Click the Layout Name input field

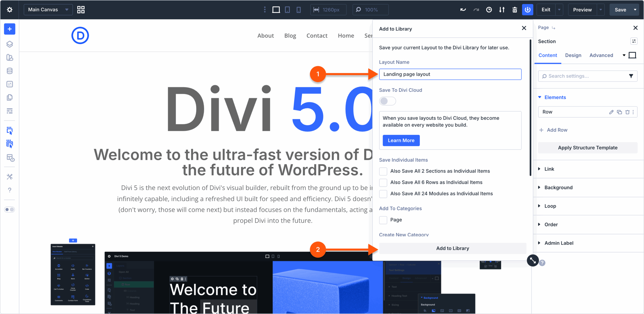[x=450, y=74]
